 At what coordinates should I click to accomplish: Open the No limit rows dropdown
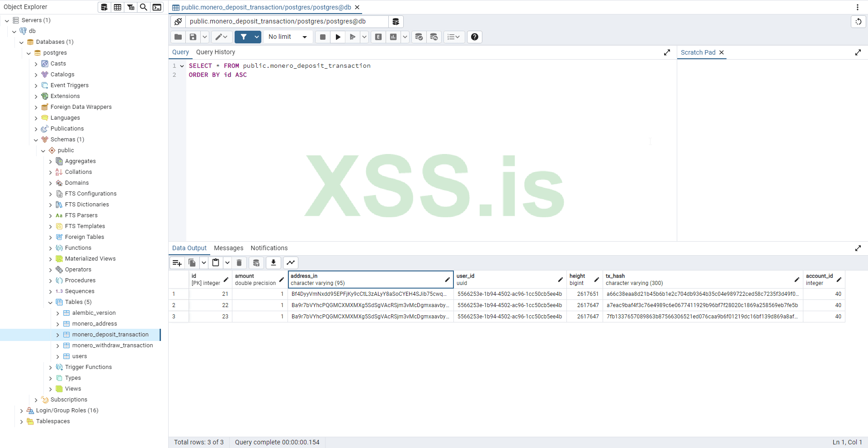pos(288,37)
